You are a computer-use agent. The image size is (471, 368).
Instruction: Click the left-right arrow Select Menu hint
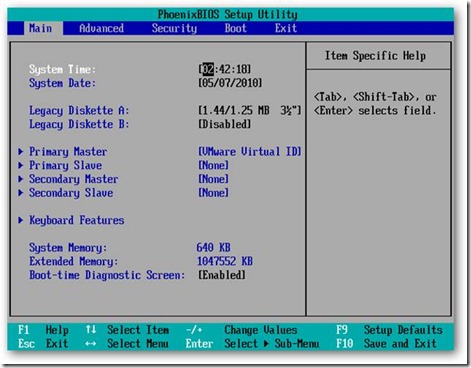[127, 344]
